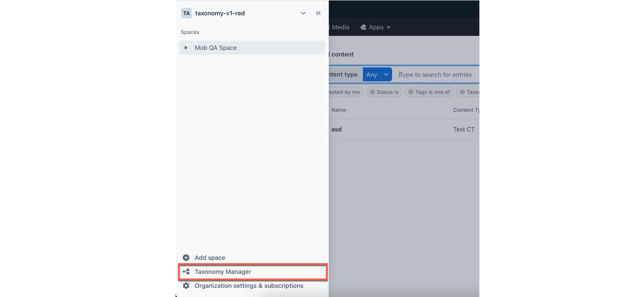Select the Mob QA Space entry
Screen dimensions: 644x297
[215, 48]
